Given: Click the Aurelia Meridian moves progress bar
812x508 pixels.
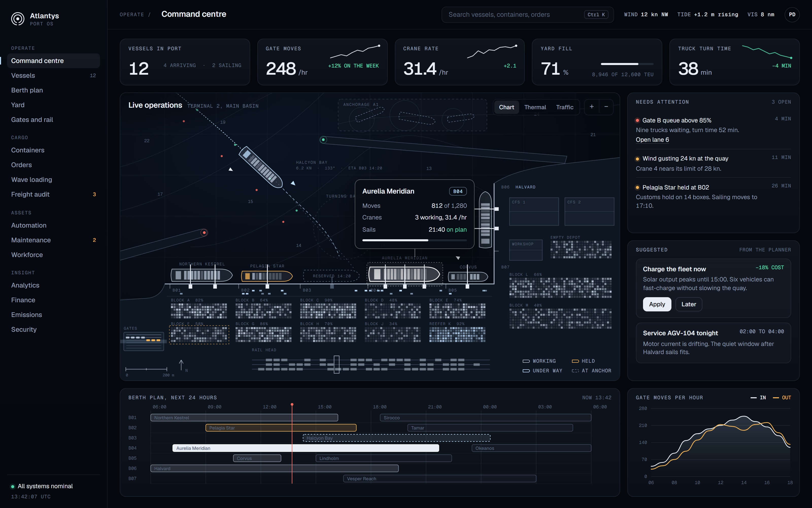Looking at the screenshot, I should [x=414, y=240].
